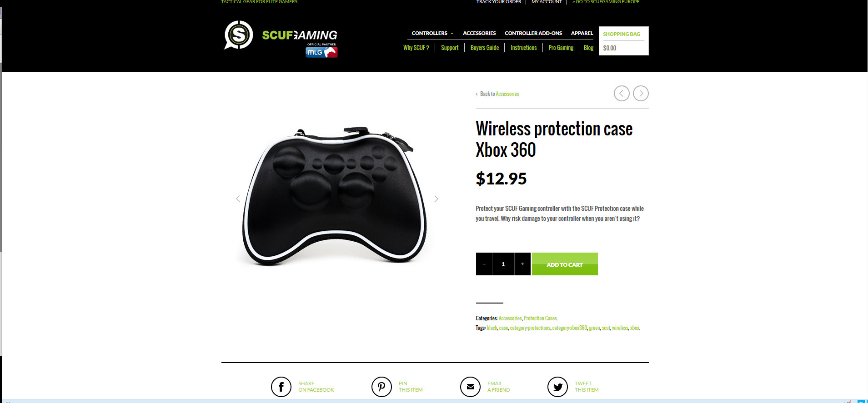Increase quantity with plus button
Viewport: 868px width, 403px height.
[x=522, y=264]
